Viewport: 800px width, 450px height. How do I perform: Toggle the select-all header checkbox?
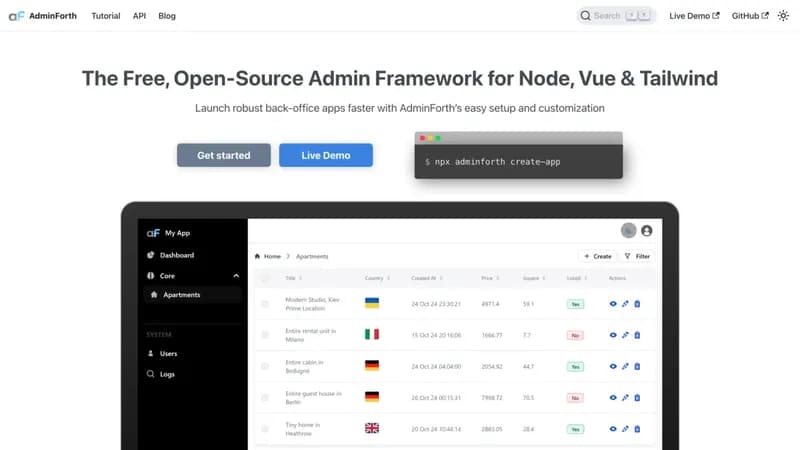pyautogui.click(x=265, y=278)
